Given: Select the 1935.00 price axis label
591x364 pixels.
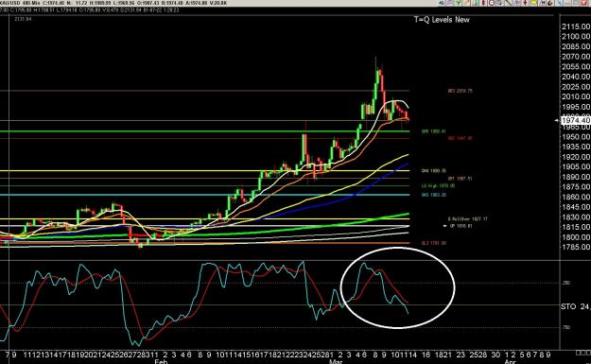Looking at the screenshot, I should pyautogui.click(x=576, y=147).
